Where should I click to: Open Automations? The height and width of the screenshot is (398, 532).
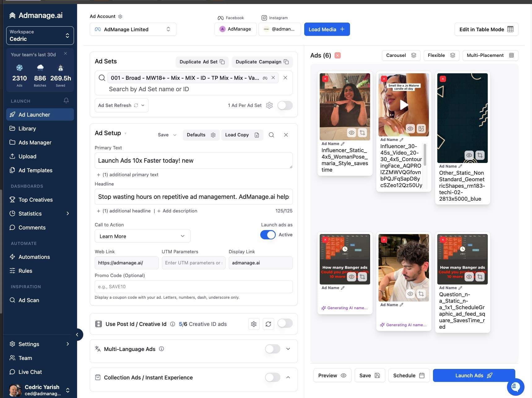pos(34,257)
